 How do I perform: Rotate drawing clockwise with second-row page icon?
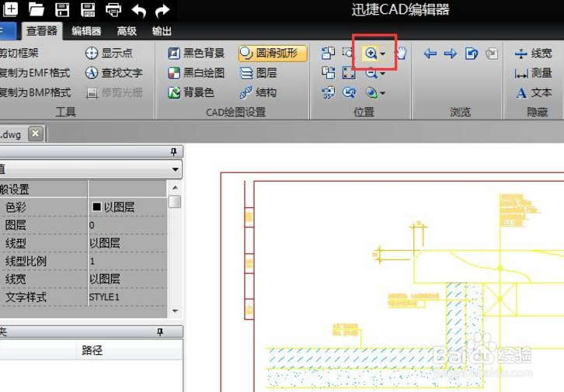(x=328, y=73)
